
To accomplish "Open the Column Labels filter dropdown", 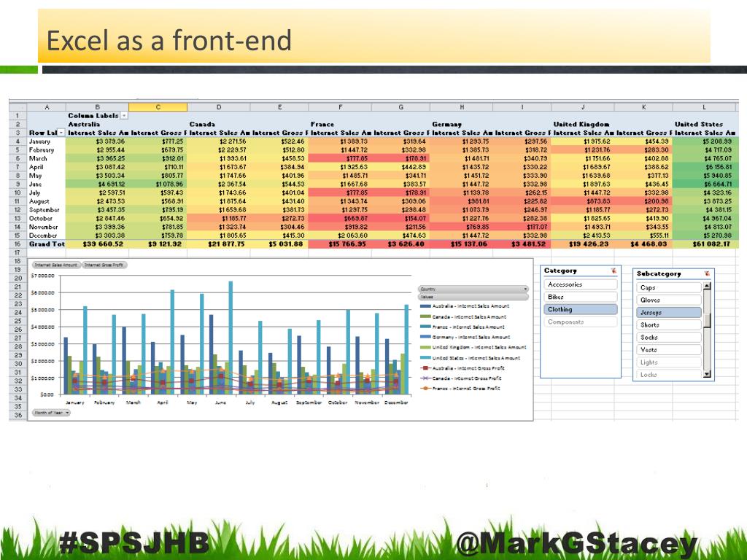I will point(124,116).
